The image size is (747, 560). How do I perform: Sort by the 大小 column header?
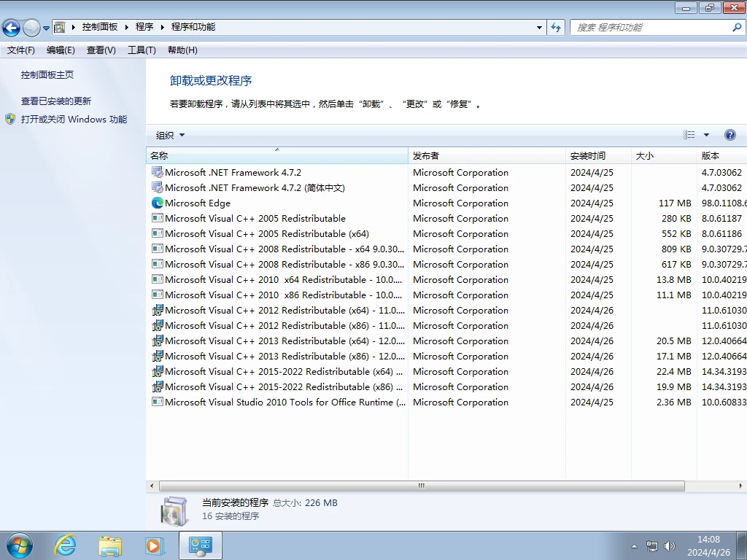click(x=664, y=156)
